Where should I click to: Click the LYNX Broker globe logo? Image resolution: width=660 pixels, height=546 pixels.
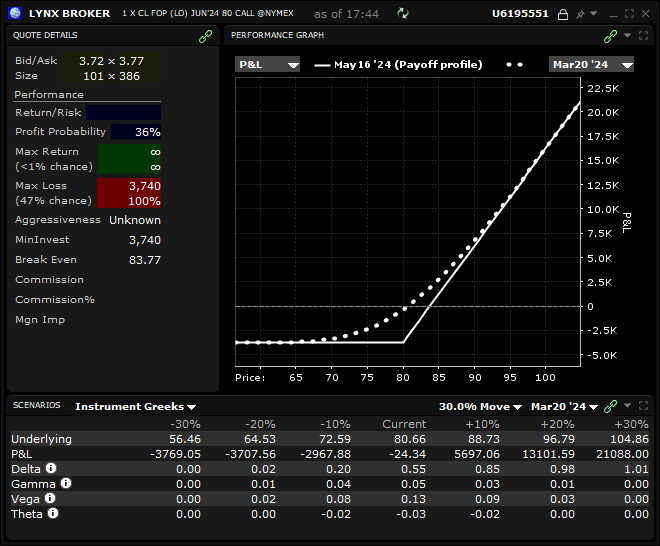[14, 14]
